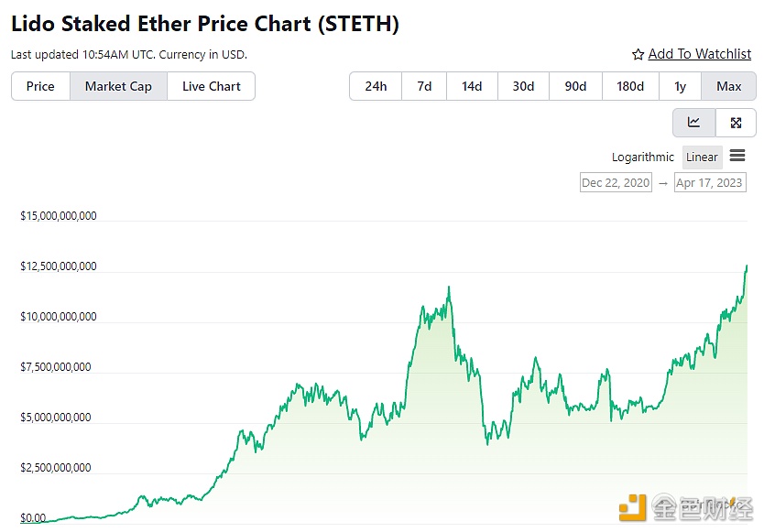764x532 pixels.
Task: Click the fullscreen expand chart icon
Action: [736, 123]
